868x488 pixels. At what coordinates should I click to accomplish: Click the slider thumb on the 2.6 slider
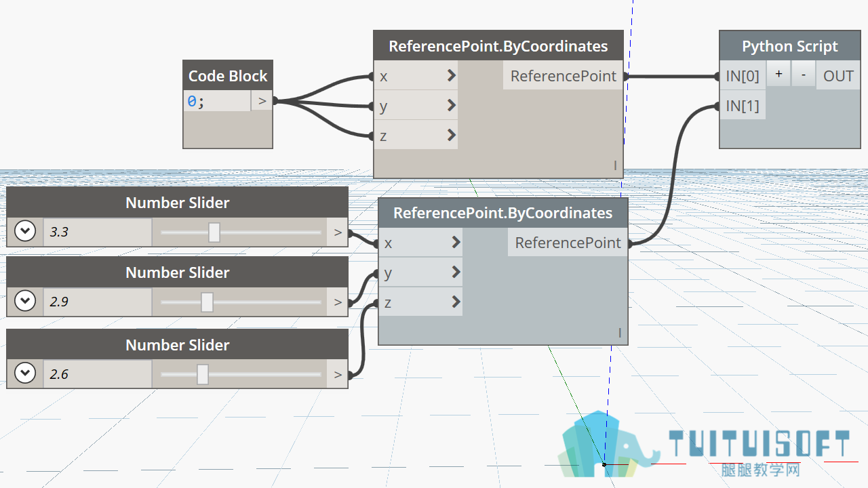click(202, 373)
